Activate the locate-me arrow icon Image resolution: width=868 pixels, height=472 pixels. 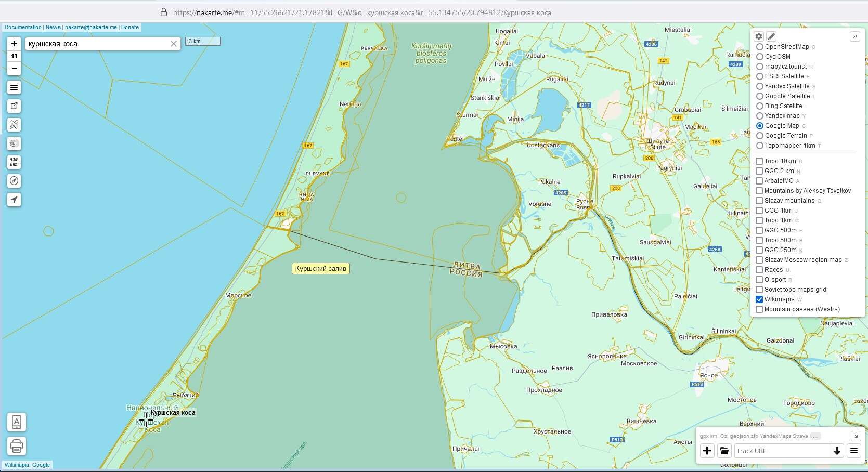14,200
